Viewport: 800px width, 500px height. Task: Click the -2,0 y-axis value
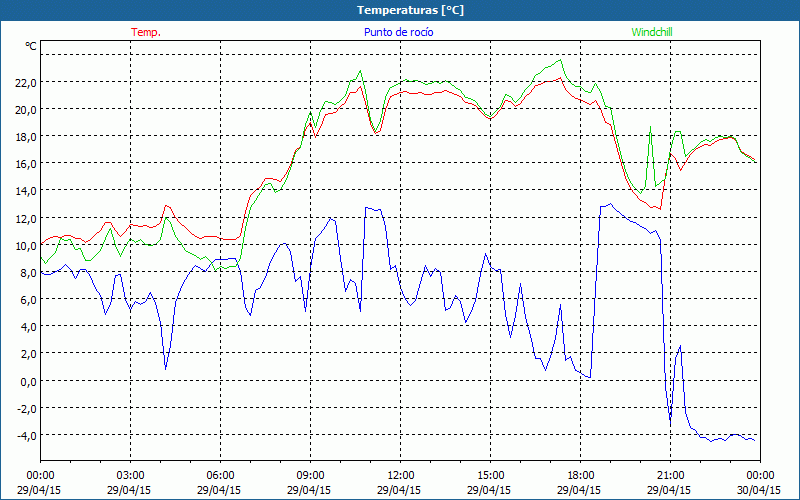(27, 409)
